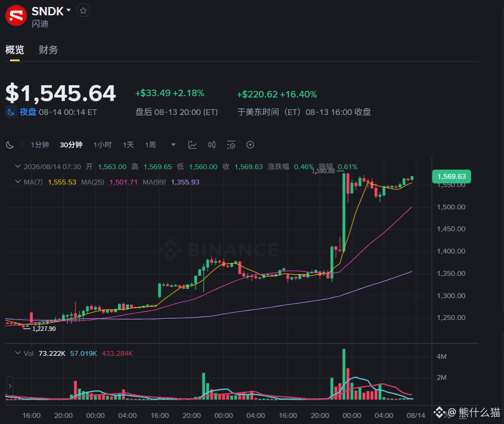Click the MA(25) value 1,501.71

pos(124,182)
